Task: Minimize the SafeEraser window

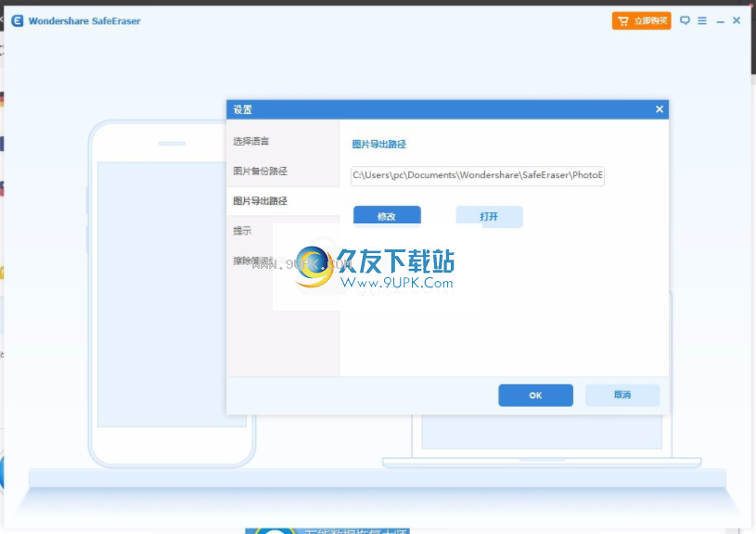Action: (721, 21)
